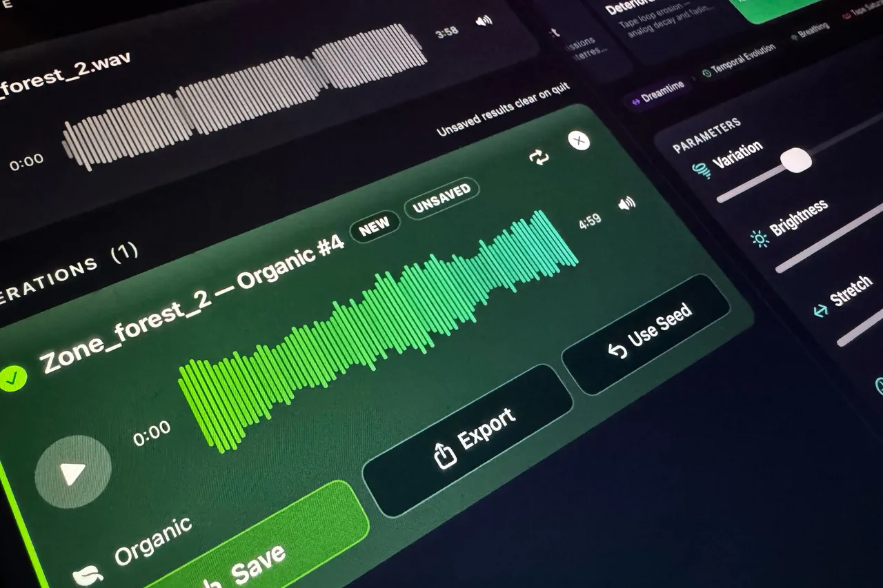Dismiss the generation card with X
The image size is (883, 588).
pyautogui.click(x=579, y=141)
